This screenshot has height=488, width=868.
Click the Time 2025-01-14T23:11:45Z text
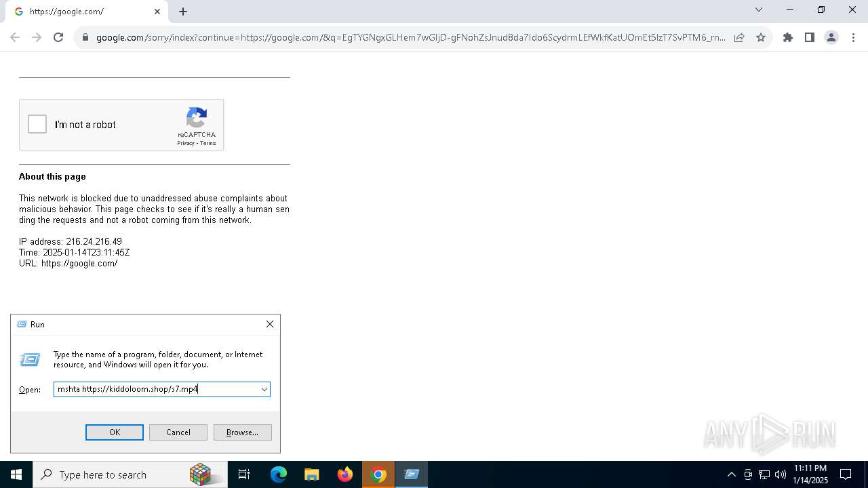point(75,252)
